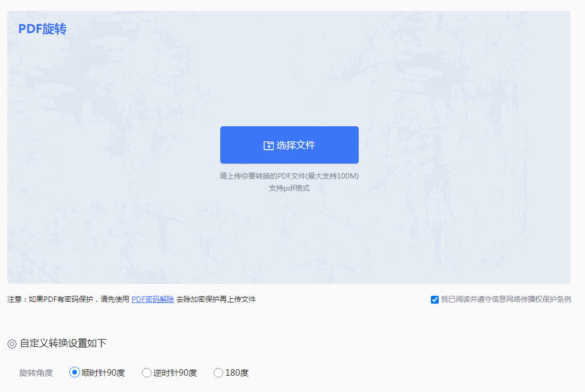
Task: Pick the 180度 rotation option
Action: (218, 373)
